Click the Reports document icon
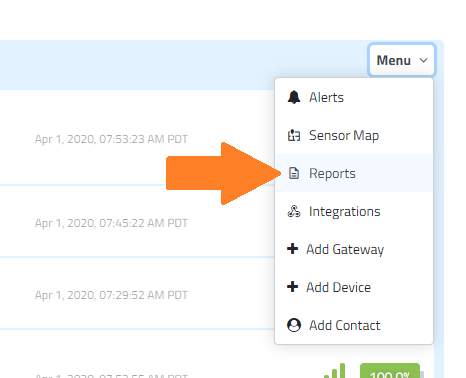 click(x=294, y=173)
